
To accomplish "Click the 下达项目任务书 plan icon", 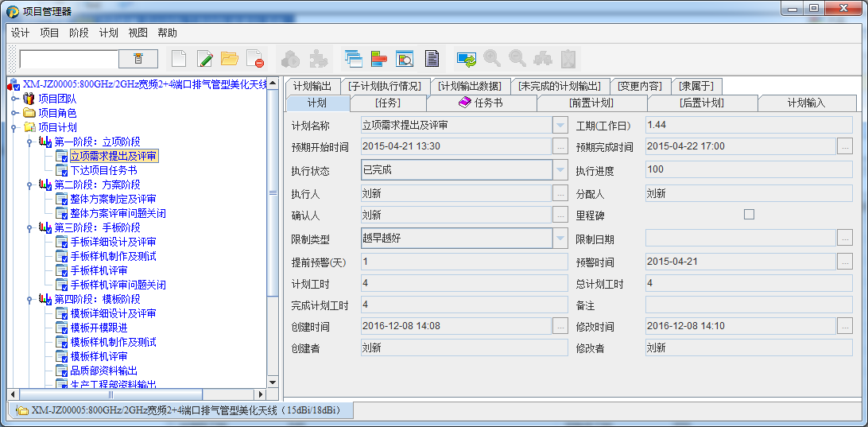I will click(x=61, y=171).
